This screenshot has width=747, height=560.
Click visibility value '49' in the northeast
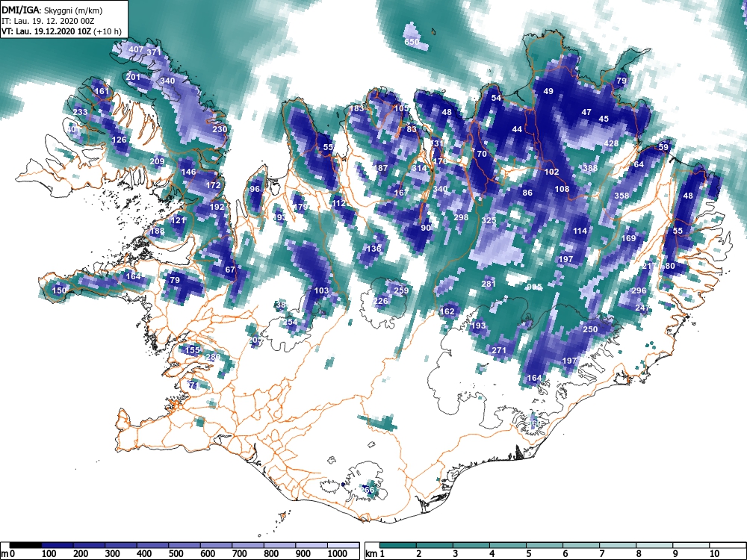point(548,91)
